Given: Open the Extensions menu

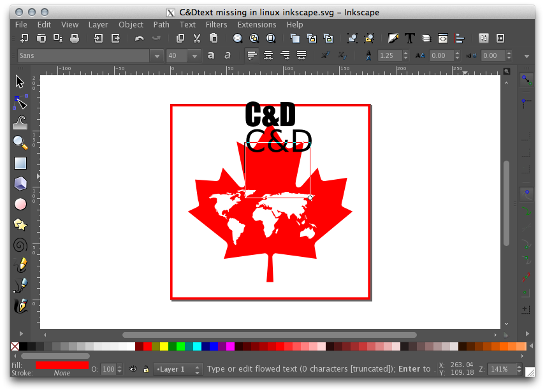Looking at the screenshot, I should click(257, 24).
